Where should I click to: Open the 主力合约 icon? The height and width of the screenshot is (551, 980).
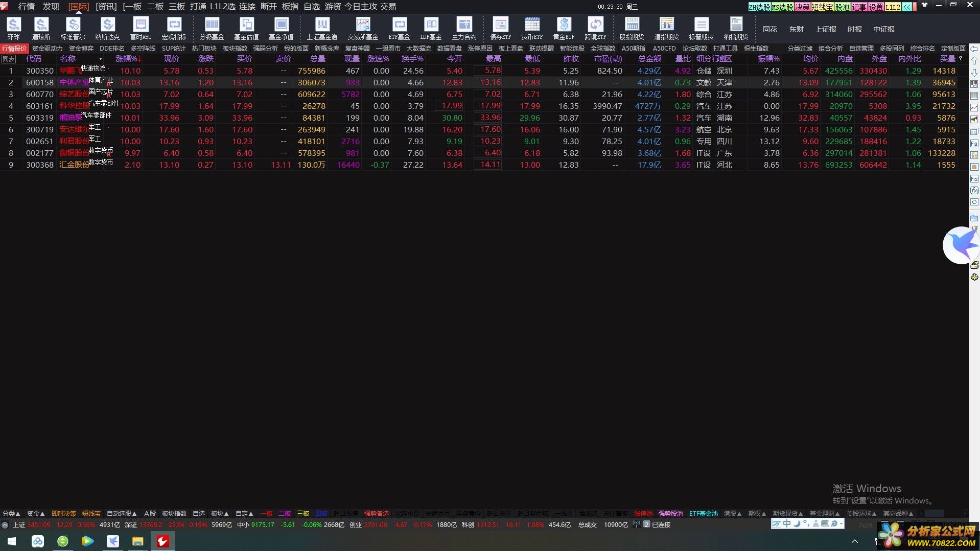[464, 28]
